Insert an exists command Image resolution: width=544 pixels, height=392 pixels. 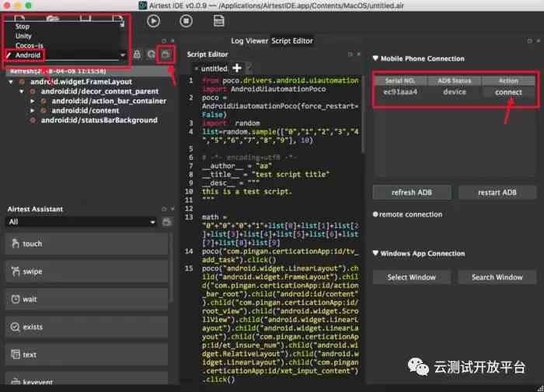87,327
